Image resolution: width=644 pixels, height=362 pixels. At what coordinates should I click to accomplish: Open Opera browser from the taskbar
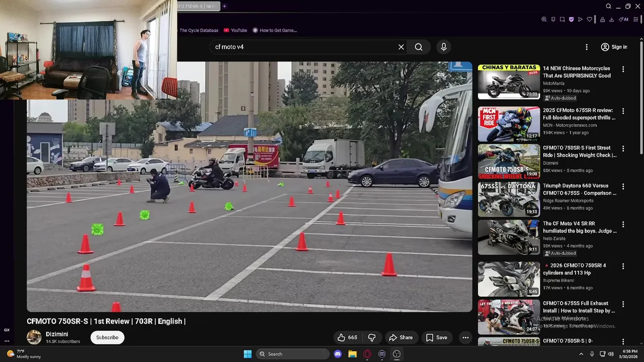click(x=367, y=354)
